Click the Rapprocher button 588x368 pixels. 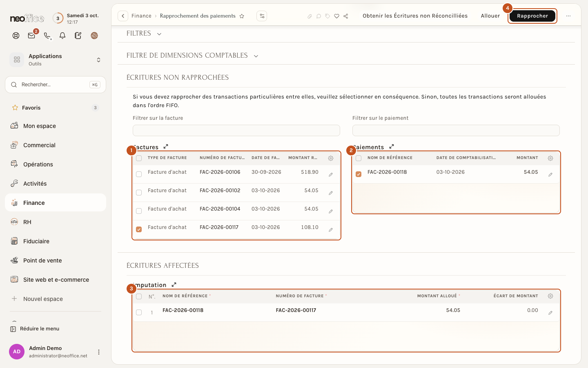point(532,16)
